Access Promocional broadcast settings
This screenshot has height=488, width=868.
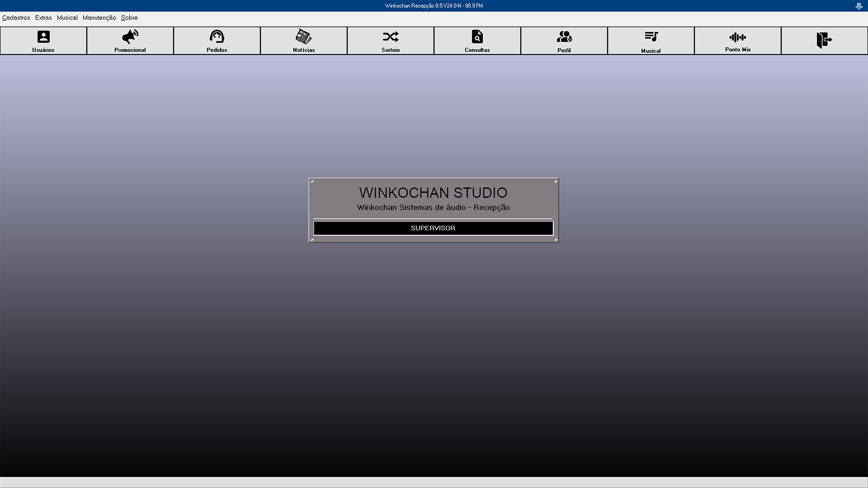coord(130,40)
